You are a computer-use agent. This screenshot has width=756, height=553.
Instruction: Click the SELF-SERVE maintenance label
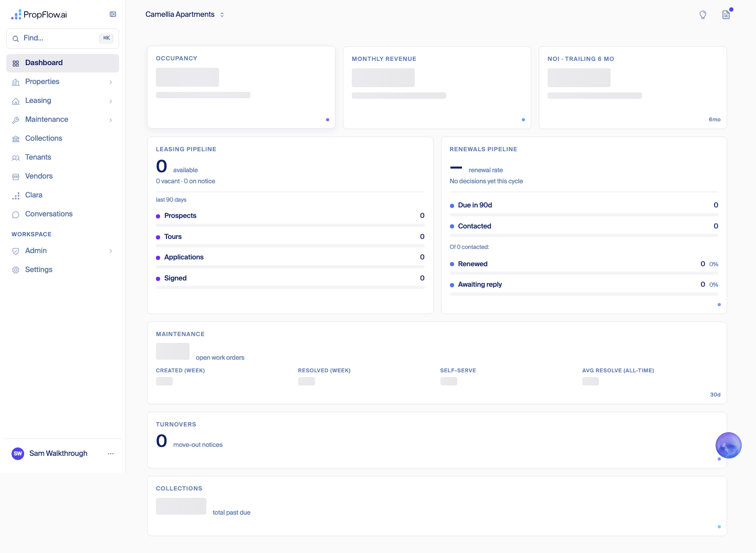(458, 371)
